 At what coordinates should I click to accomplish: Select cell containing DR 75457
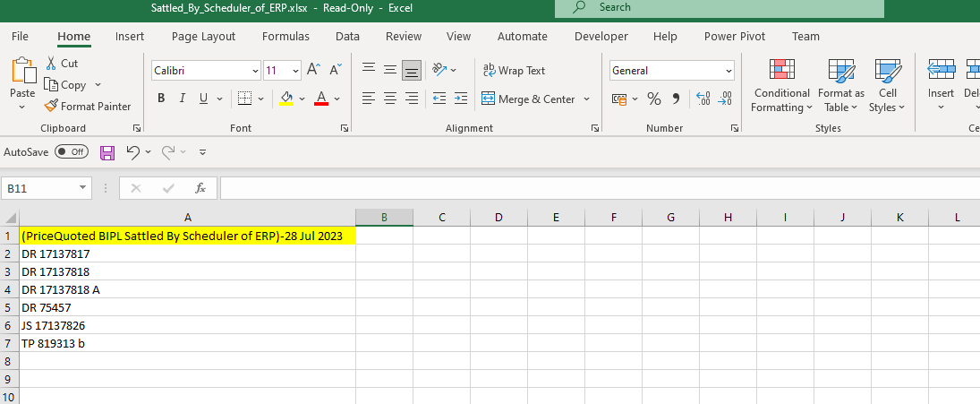tap(188, 307)
